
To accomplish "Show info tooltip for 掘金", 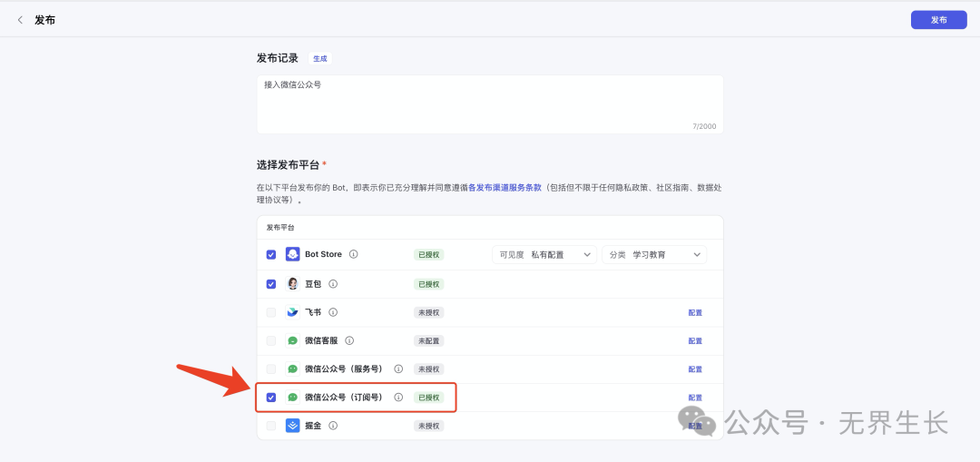I will coord(333,426).
